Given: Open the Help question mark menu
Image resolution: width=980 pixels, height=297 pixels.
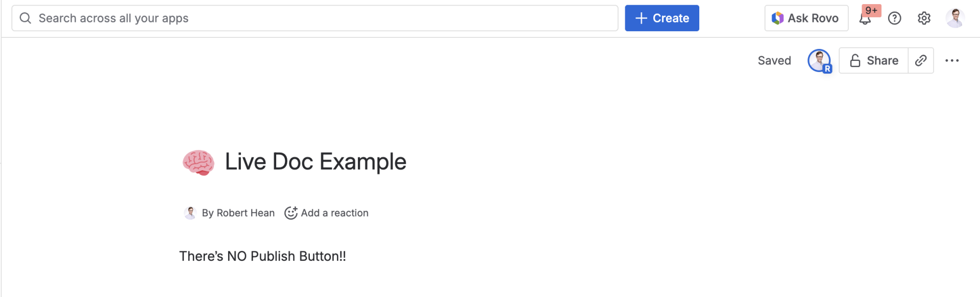Looking at the screenshot, I should tap(894, 18).
